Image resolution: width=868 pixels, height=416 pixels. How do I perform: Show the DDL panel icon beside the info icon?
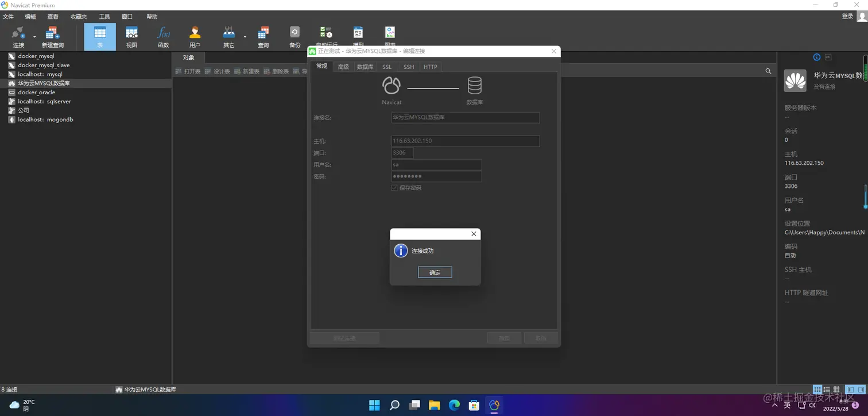[x=828, y=57]
